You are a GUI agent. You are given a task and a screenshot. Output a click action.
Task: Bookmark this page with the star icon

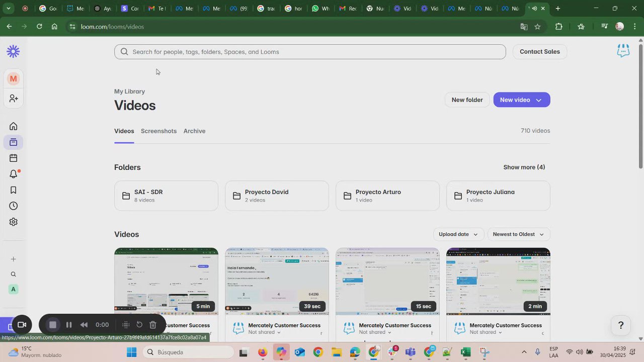[537, 27]
